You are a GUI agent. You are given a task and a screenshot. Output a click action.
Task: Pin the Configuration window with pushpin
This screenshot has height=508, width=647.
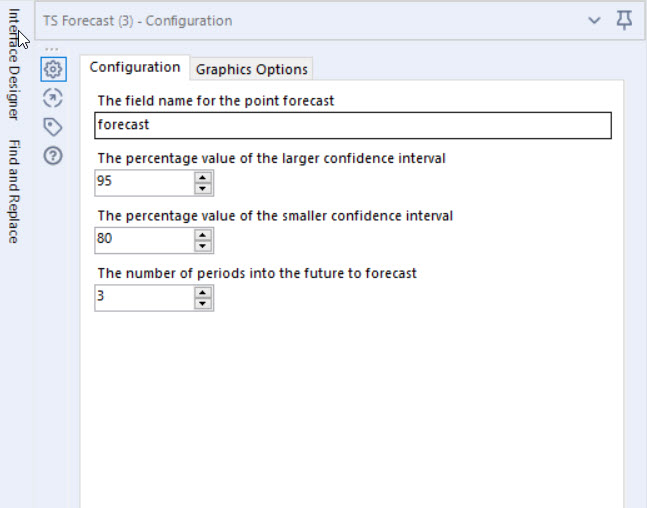pos(624,20)
